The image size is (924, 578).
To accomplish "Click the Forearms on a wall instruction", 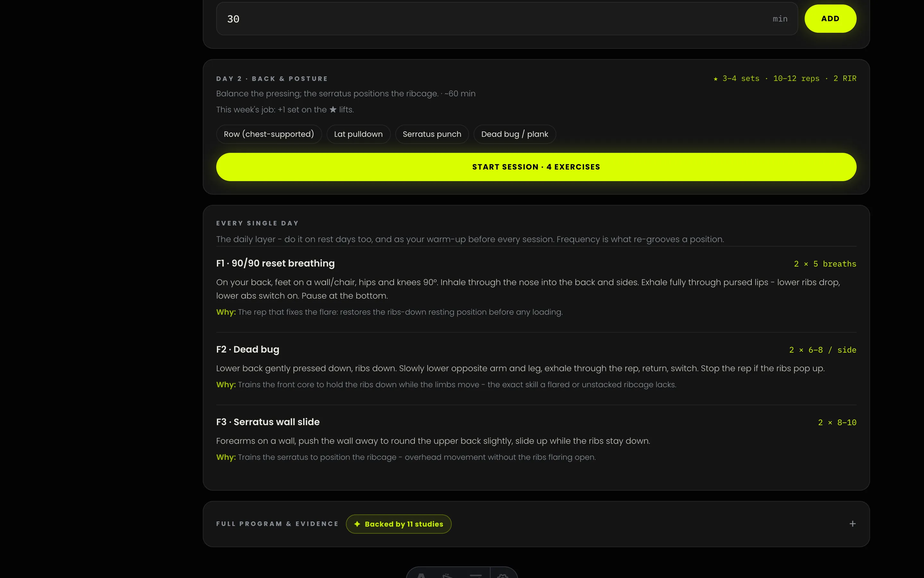I will 433,441.
